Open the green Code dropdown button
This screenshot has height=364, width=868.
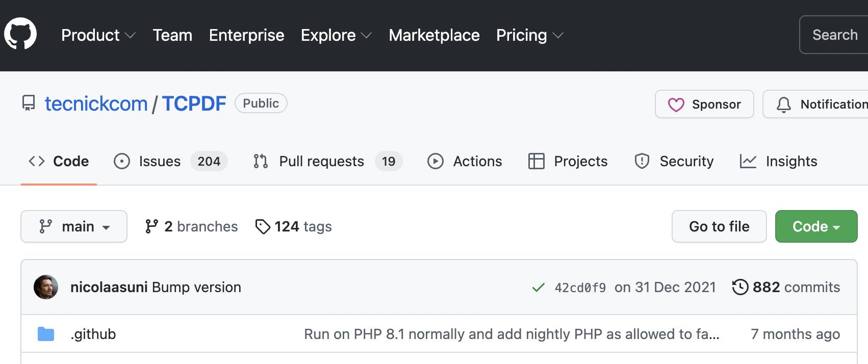coord(816,226)
